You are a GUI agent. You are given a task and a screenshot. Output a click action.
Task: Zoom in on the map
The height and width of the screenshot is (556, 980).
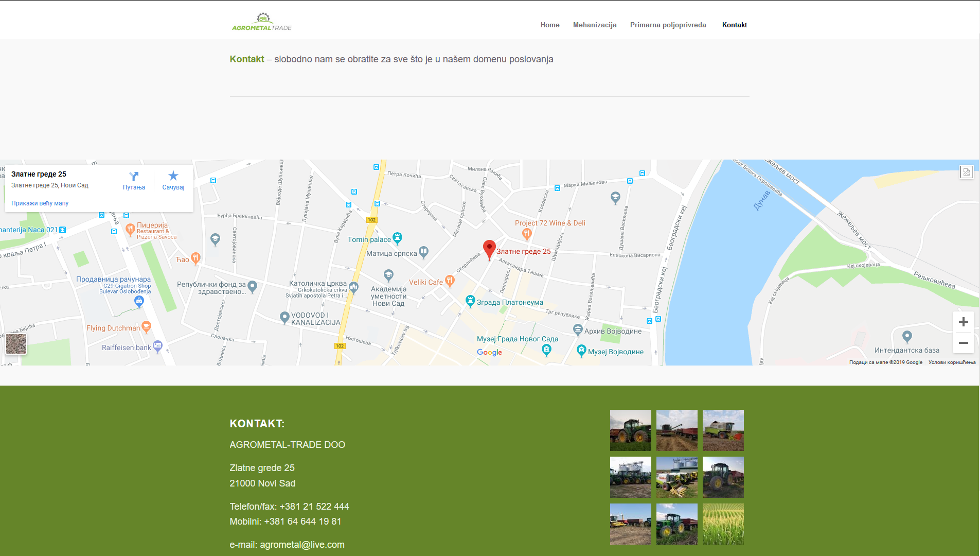(963, 322)
